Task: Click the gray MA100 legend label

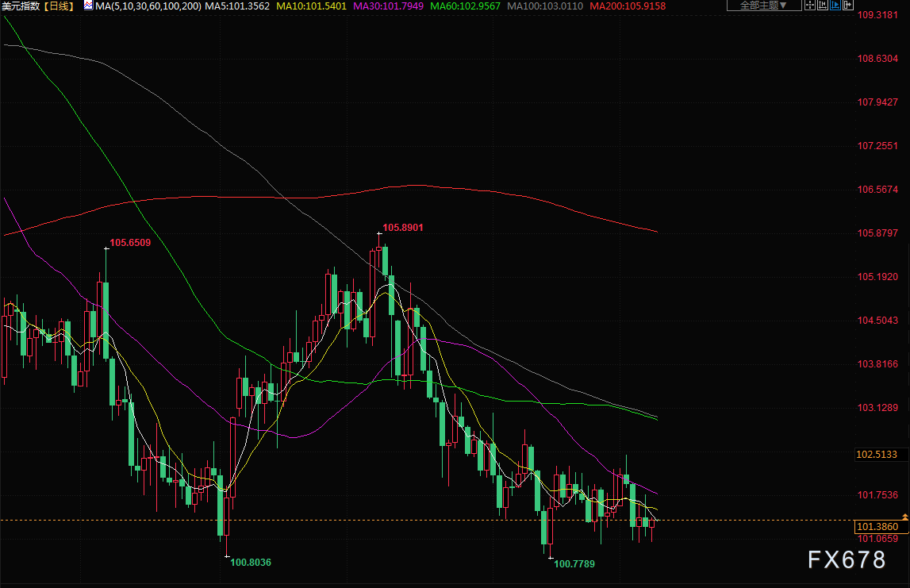Action: (544, 6)
